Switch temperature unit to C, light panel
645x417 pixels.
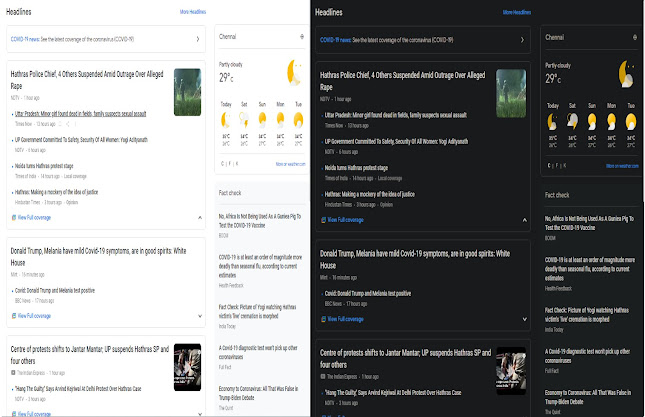(x=223, y=164)
